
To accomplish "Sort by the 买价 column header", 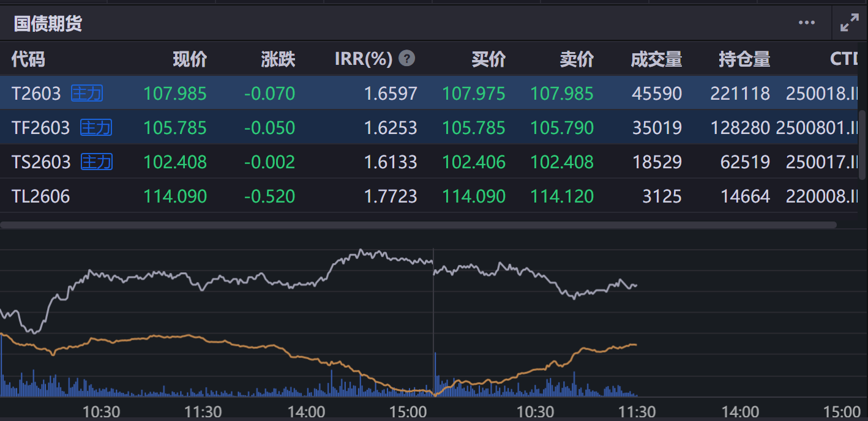I will [488, 59].
